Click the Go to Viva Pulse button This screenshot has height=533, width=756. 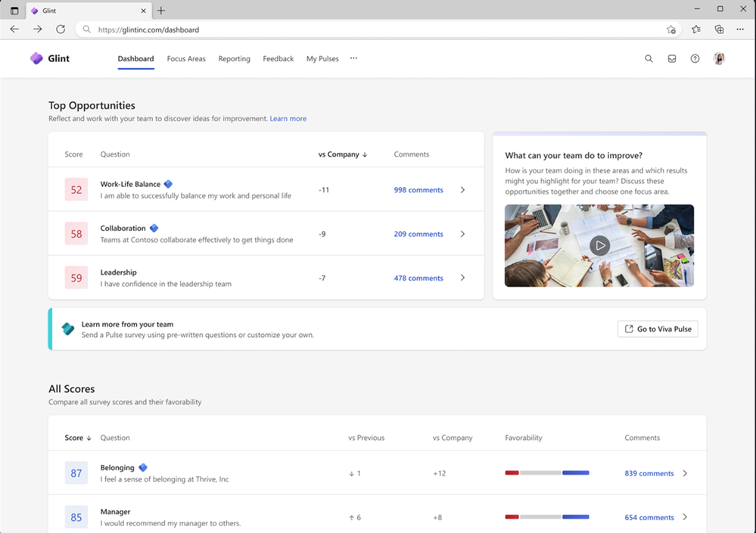658,329
